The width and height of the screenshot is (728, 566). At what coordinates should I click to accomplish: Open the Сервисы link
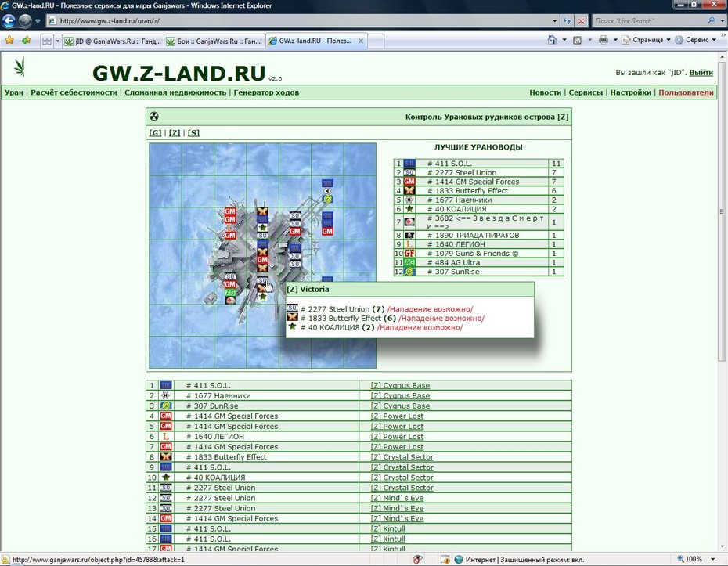(586, 92)
